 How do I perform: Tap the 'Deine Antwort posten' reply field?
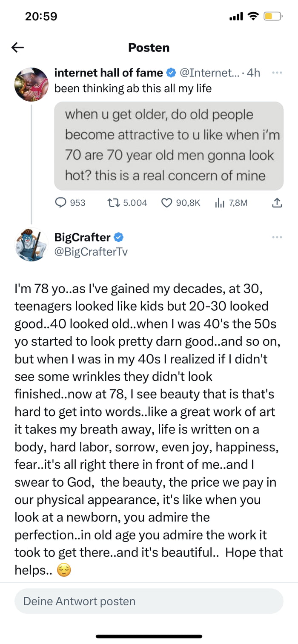(149, 601)
